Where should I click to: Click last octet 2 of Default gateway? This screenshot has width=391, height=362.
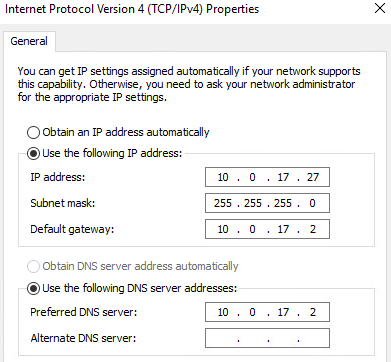click(313, 229)
